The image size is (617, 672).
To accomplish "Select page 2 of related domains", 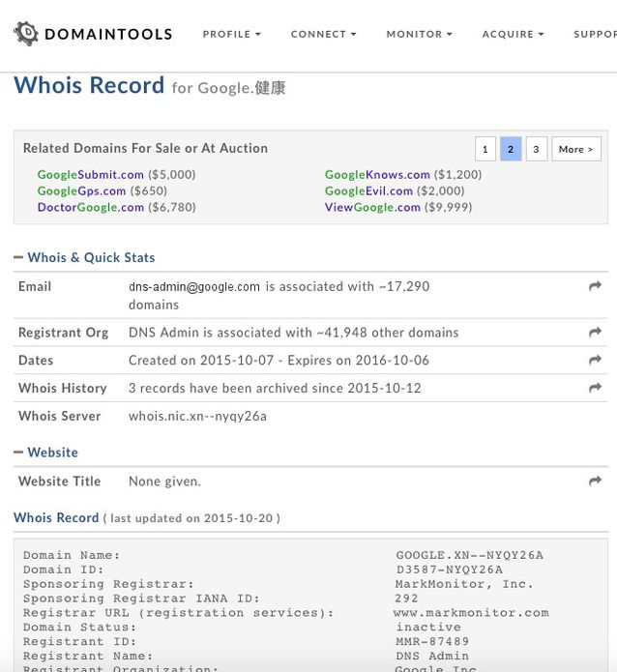I will click(x=511, y=149).
